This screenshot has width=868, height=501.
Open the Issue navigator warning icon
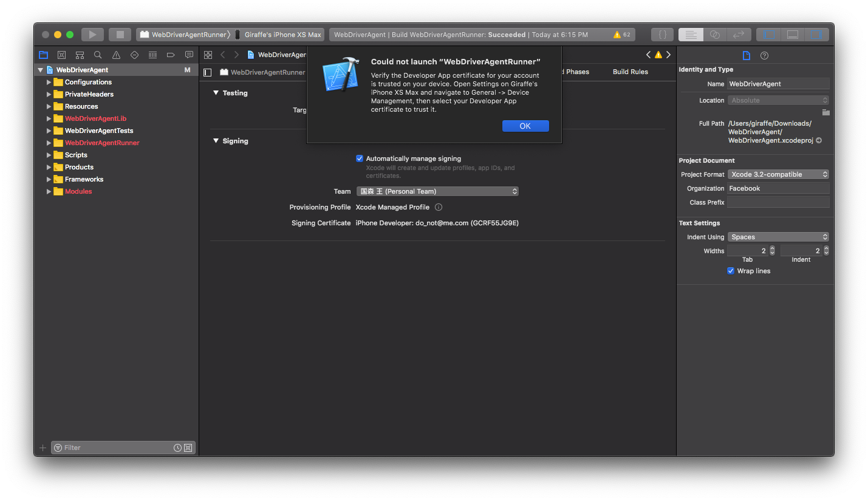116,55
